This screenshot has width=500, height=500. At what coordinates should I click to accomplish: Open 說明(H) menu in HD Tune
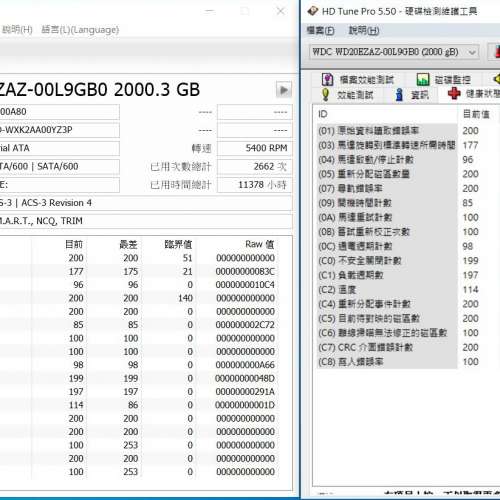click(x=364, y=31)
